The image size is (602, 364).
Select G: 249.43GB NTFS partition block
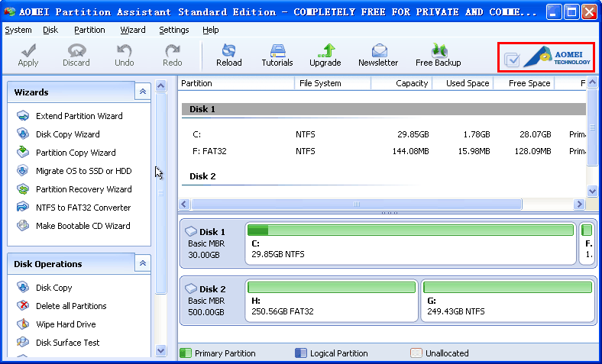coord(508,301)
